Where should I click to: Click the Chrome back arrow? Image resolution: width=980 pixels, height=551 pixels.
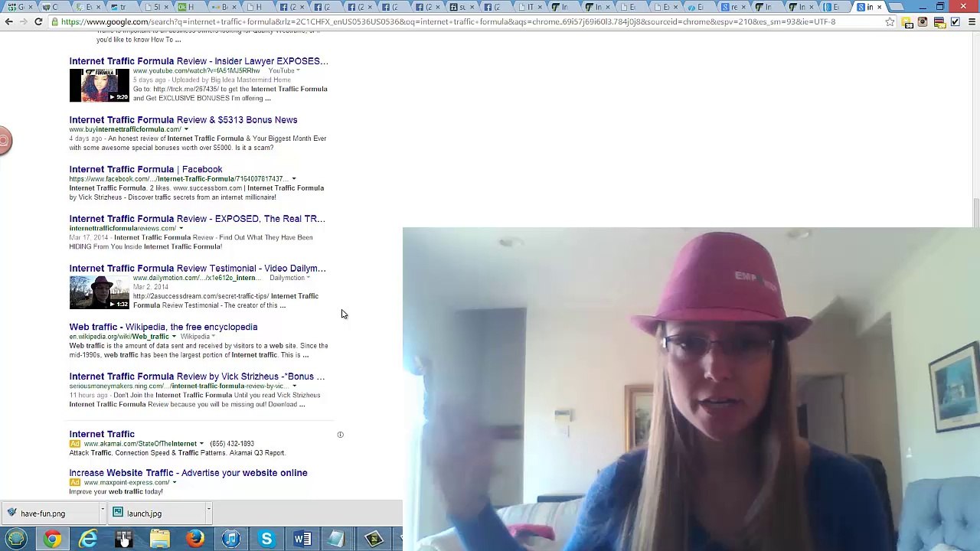tap(8, 22)
